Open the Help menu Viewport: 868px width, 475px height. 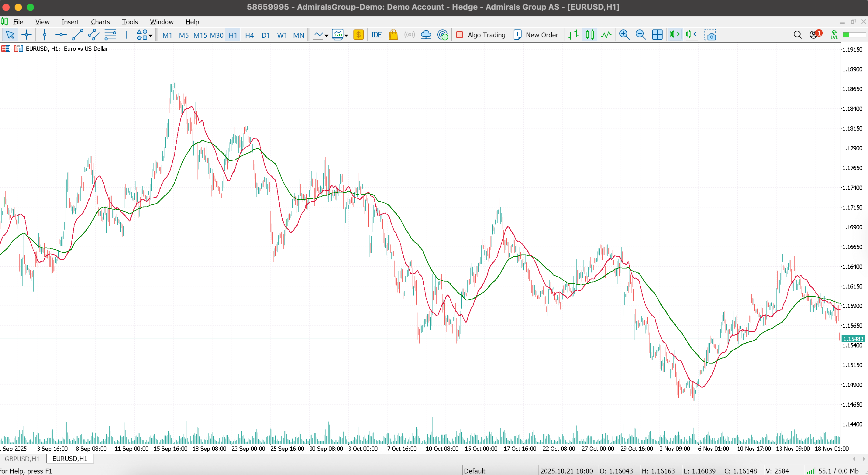tap(192, 22)
